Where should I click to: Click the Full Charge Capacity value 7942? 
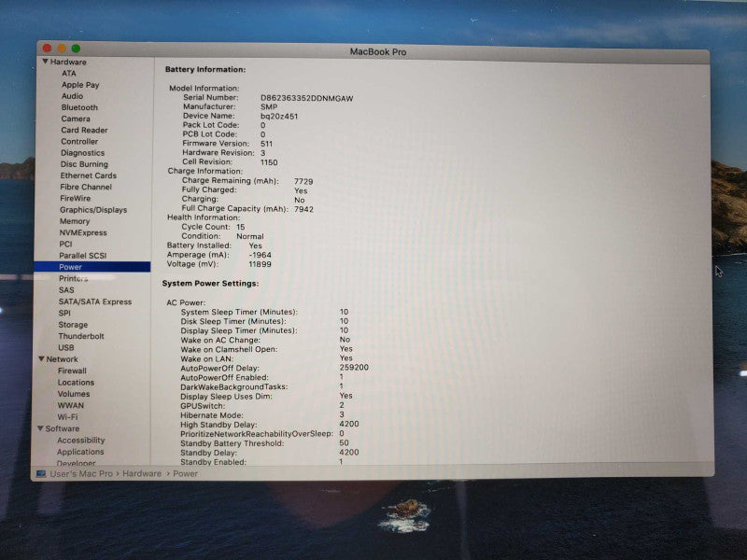(x=303, y=209)
